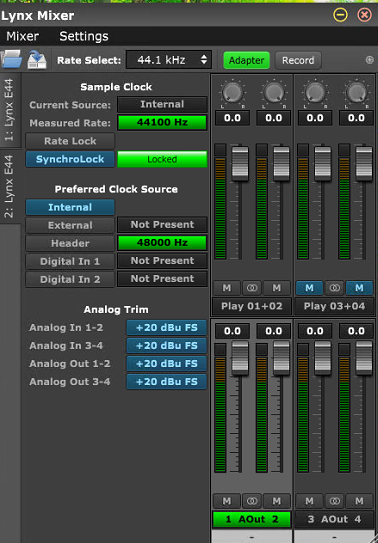Change Analog Out 3-4 trim setting

[x=166, y=382]
